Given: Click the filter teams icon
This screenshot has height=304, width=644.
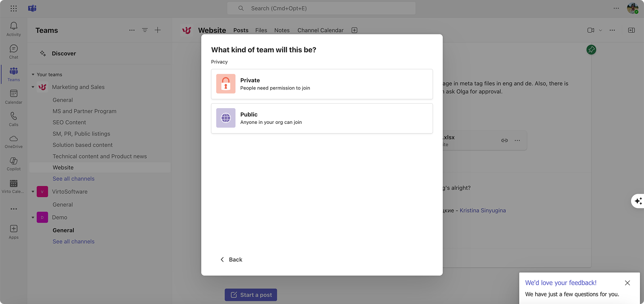Looking at the screenshot, I should pos(144,30).
